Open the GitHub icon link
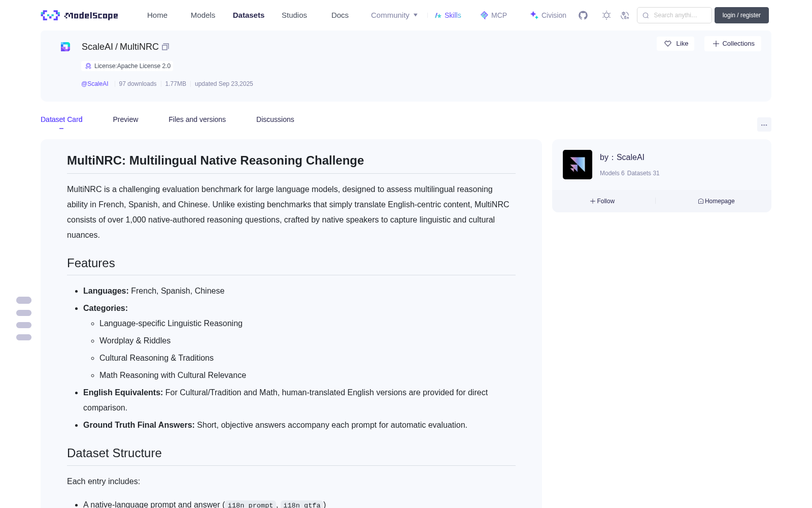 (583, 15)
